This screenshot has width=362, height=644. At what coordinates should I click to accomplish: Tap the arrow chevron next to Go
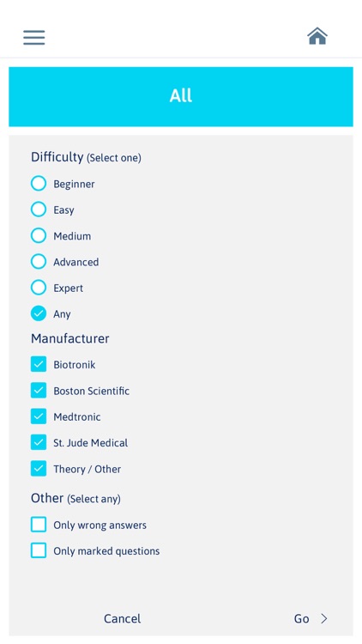coord(324,618)
